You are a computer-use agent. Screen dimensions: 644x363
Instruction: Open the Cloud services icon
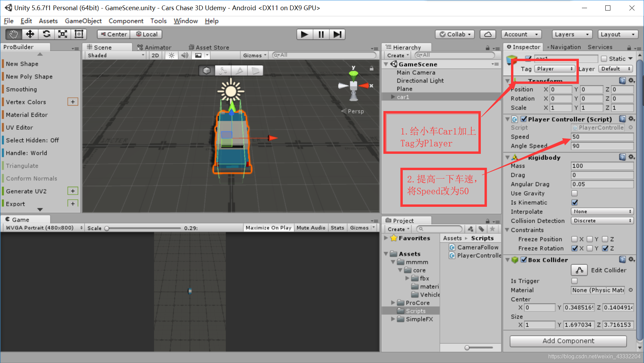(488, 34)
